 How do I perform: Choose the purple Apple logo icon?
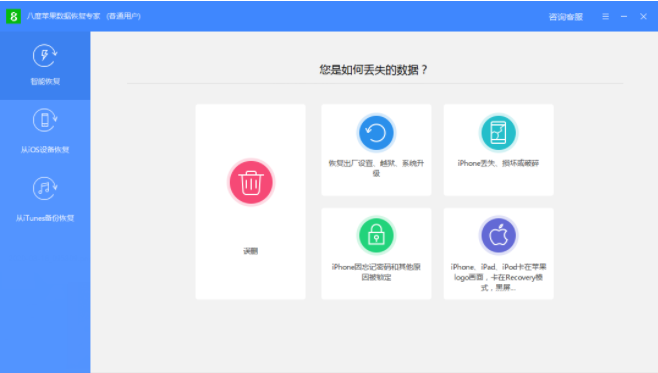point(498,235)
